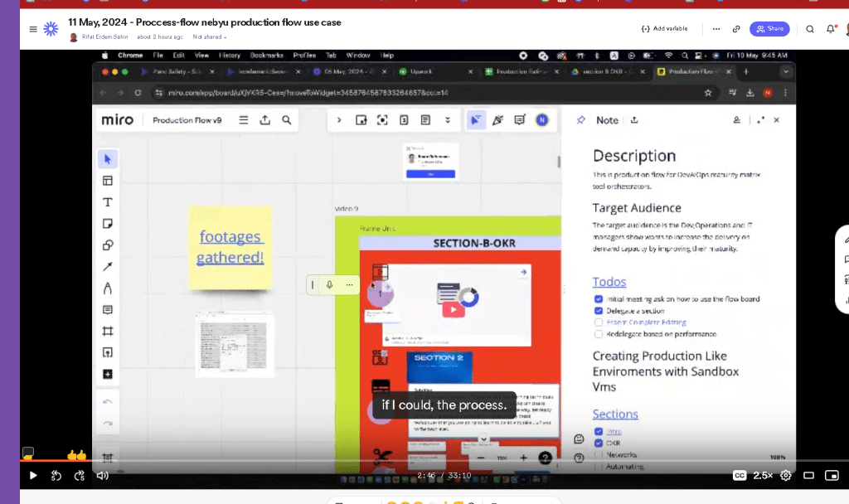Uncheck Initial meeting ask todo
Viewport: 849px width, 504px height.
coord(599,298)
